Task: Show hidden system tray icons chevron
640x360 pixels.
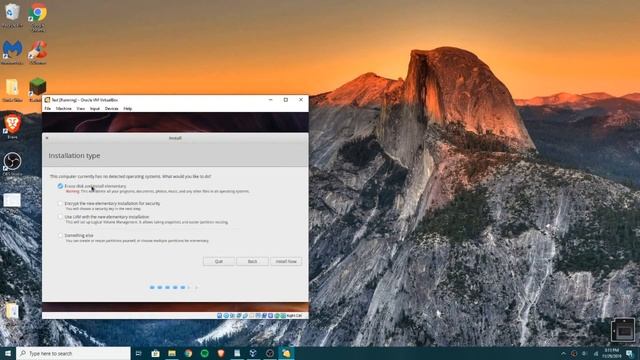Action: 564,353
